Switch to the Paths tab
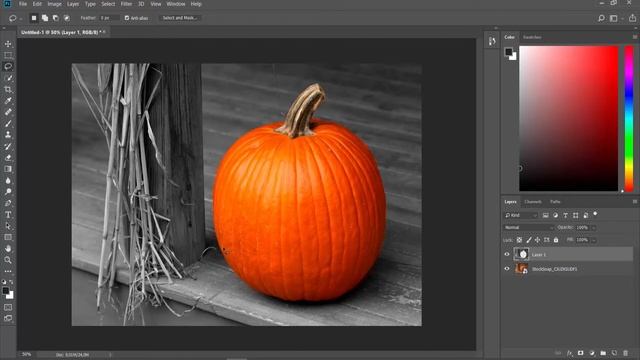 coord(555,202)
